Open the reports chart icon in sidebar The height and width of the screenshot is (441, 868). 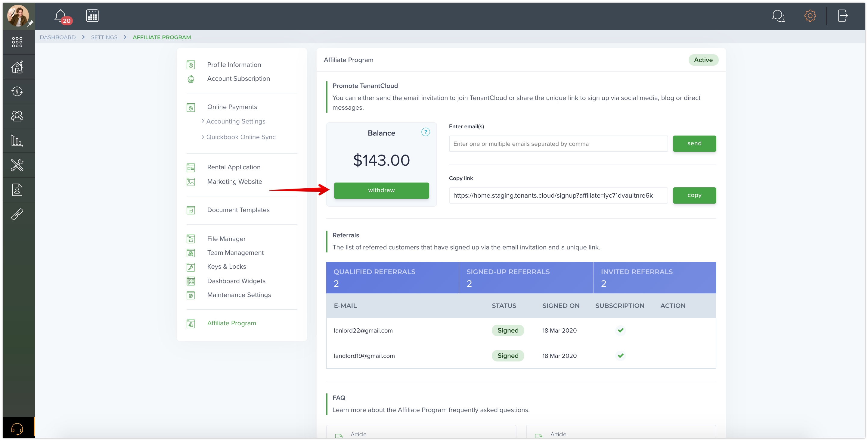click(x=17, y=141)
